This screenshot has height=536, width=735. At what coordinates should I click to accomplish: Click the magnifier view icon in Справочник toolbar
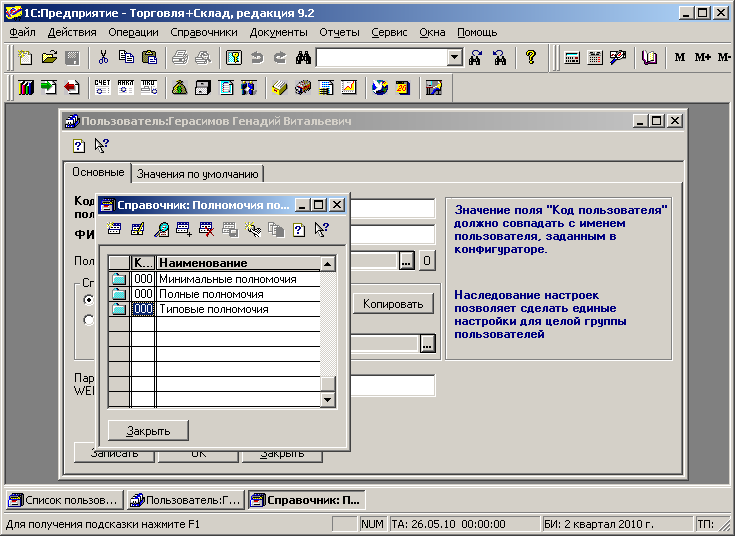tap(161, 229)
